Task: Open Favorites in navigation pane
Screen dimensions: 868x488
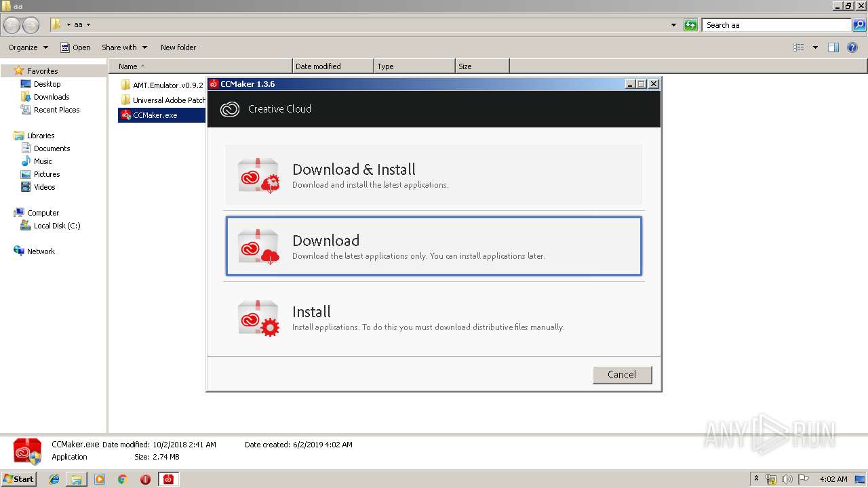Action: 42,71
